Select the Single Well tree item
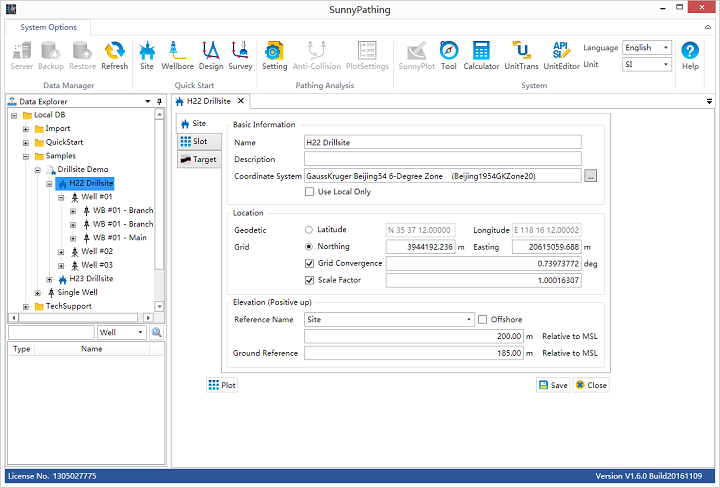The width and height of the screenshot is (720, 488). (x=77, y=292)
